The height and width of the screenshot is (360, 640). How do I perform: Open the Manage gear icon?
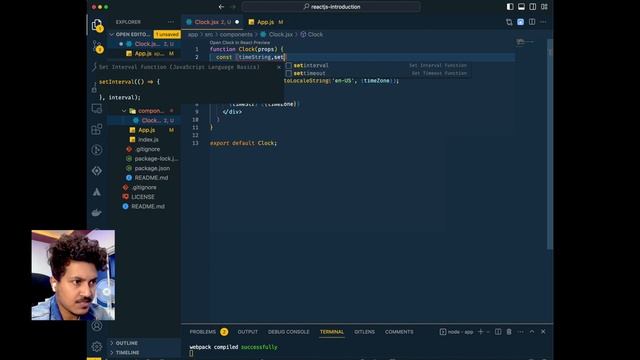97,347
